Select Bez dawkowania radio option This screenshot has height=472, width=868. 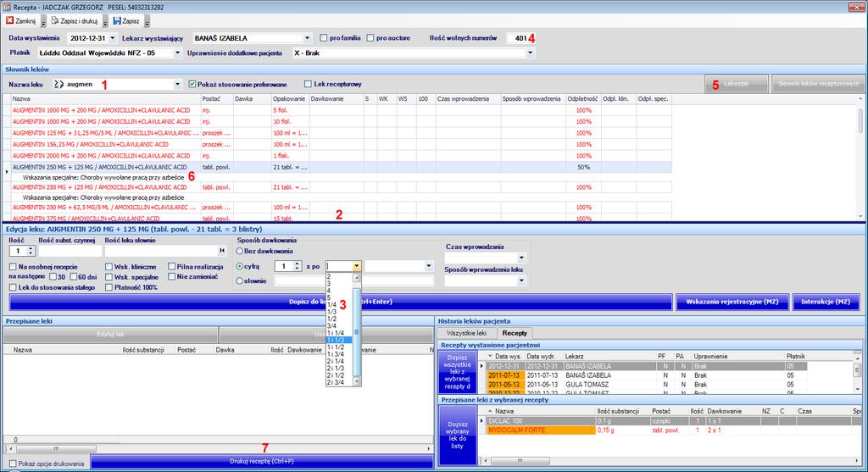click(240, 251)
